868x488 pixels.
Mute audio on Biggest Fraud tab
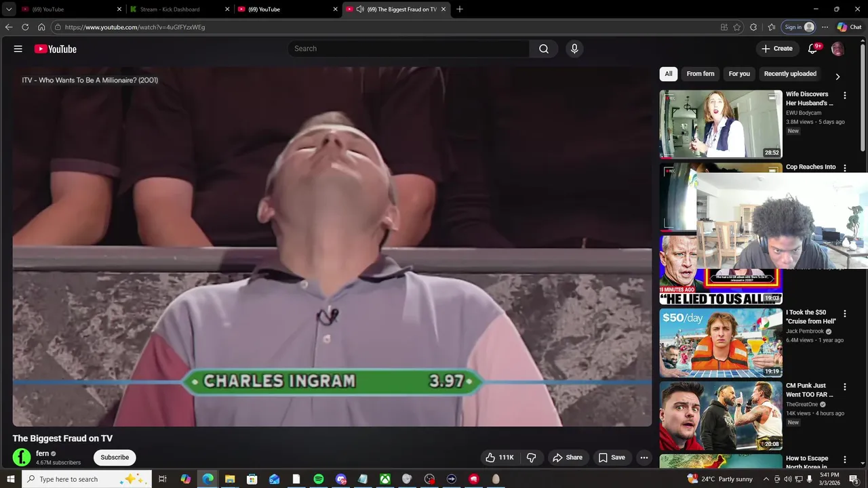pyautogui.click(x=360, y=9)
